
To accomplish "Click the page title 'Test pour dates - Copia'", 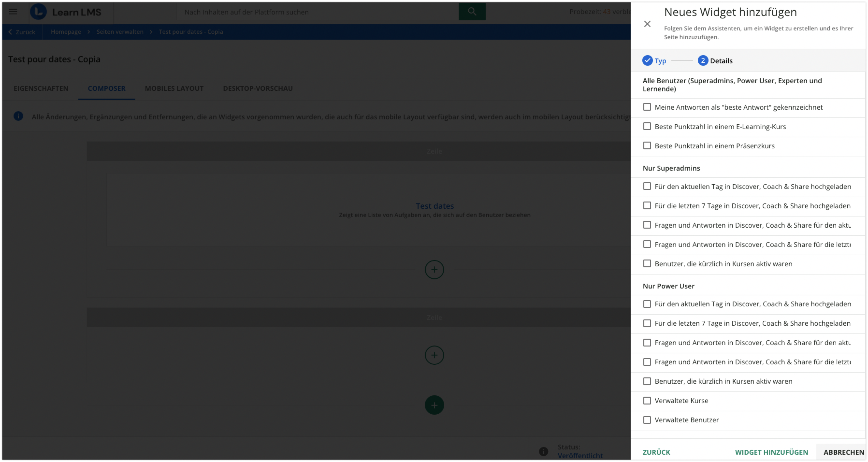I will 54,59.
